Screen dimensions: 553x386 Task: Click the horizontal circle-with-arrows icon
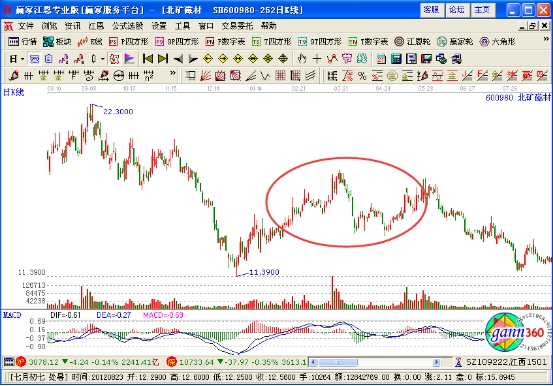(x=119, y=76)
